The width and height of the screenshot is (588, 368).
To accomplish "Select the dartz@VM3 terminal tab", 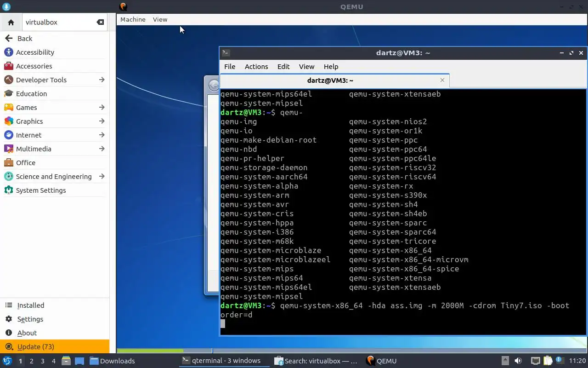I will pyautogui.click(x=334, y=80).
